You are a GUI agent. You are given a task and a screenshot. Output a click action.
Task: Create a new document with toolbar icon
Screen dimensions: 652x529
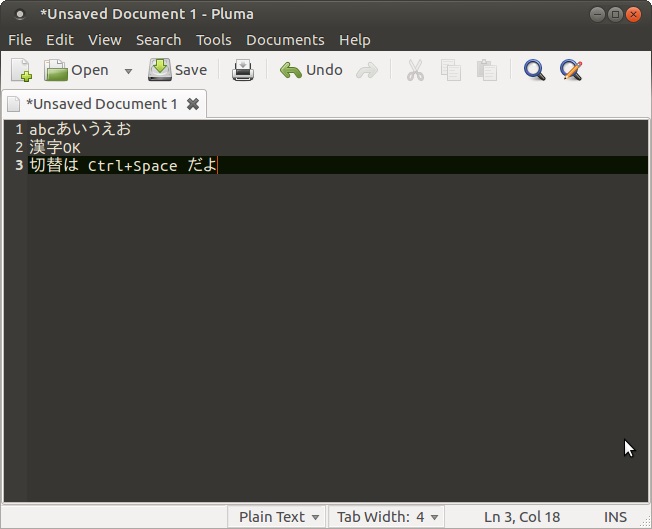(21, 70)
